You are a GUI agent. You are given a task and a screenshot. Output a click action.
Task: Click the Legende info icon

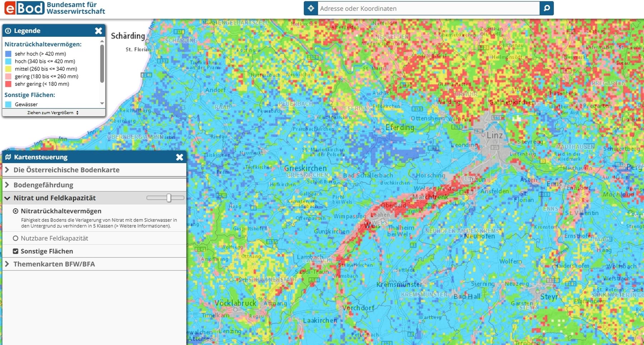pyautogui.click(x=8, y=31)
